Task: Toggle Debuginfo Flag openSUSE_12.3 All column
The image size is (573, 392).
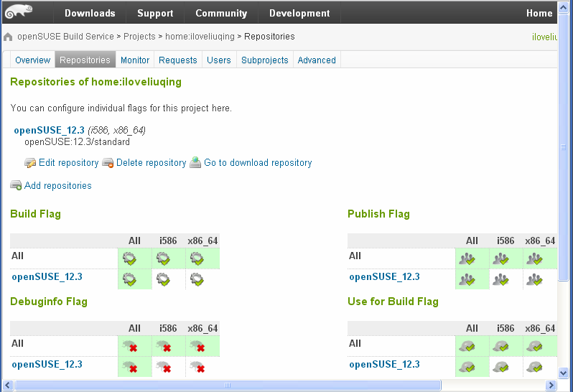Action: click(x=130, y=367)
